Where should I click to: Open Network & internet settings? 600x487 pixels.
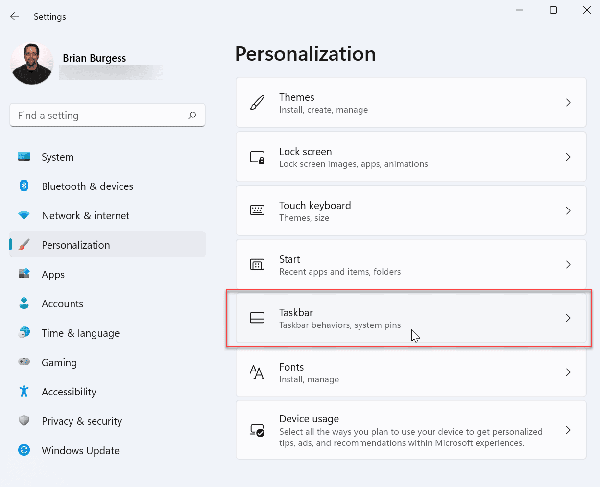(x=107, y=215)
